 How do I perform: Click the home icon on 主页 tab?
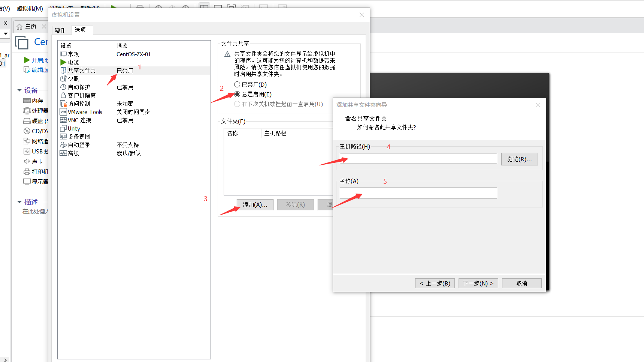[x=19, y=27]
